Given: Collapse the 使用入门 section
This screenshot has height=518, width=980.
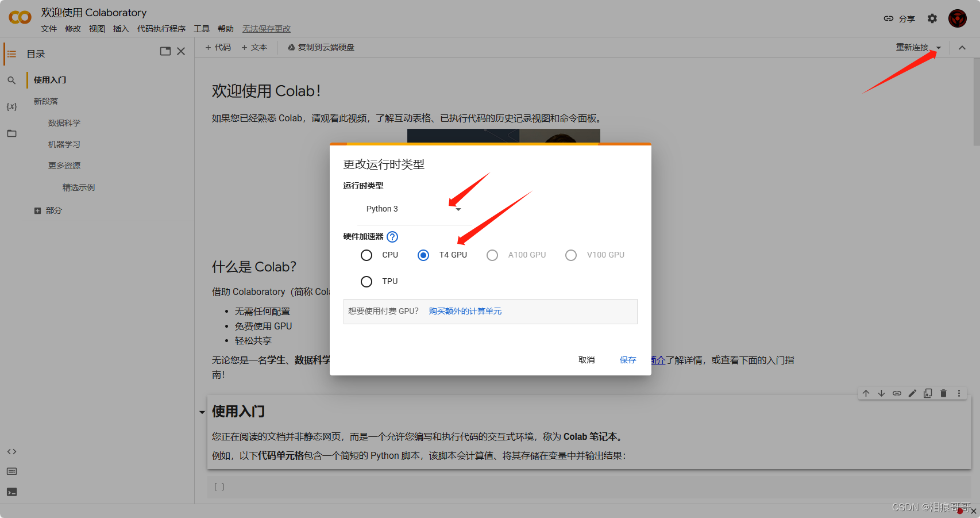Looking at the screenshot, I should click(202, 412).
